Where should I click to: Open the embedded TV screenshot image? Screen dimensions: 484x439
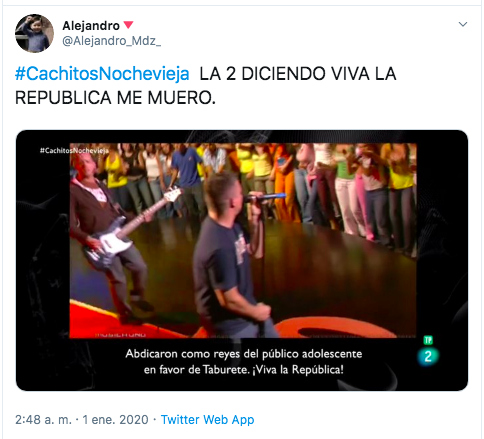pos(242,260)
